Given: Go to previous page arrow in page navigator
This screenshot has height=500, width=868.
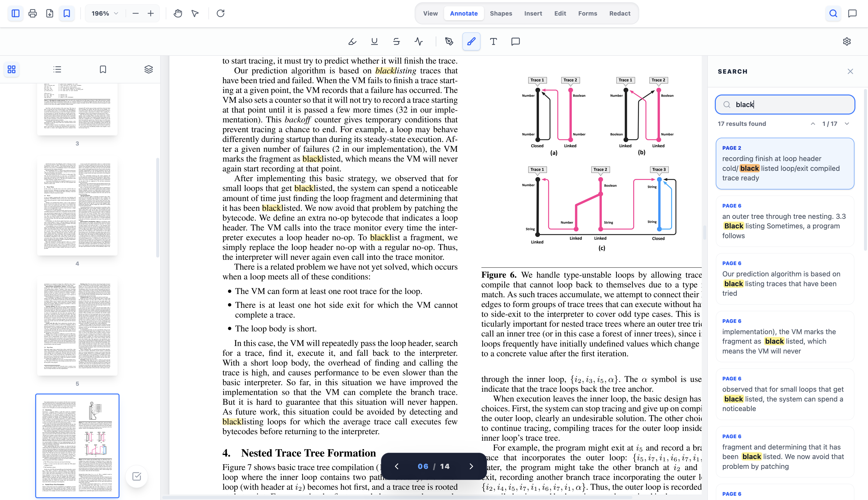Looking at the screenshot, I should pyautogui.click(x=397, y=466).
